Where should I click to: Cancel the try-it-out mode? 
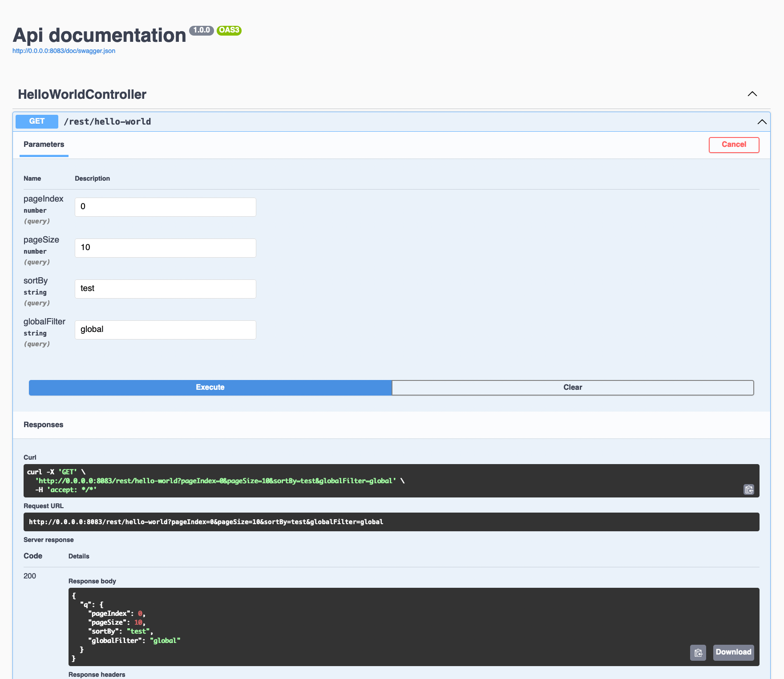point(734,145)
